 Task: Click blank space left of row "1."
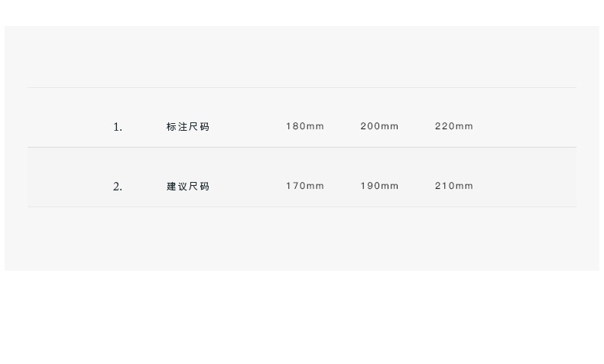click(65, 126)
